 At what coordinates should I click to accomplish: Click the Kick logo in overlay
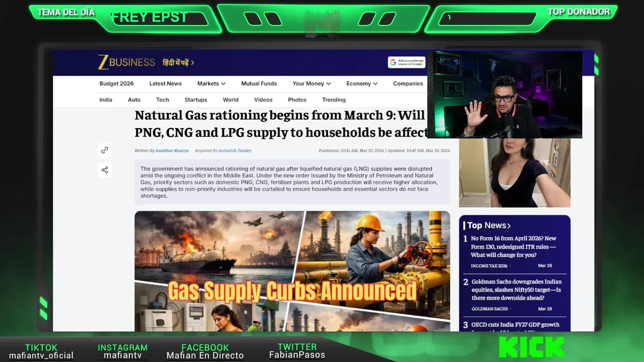click(531, 347)
